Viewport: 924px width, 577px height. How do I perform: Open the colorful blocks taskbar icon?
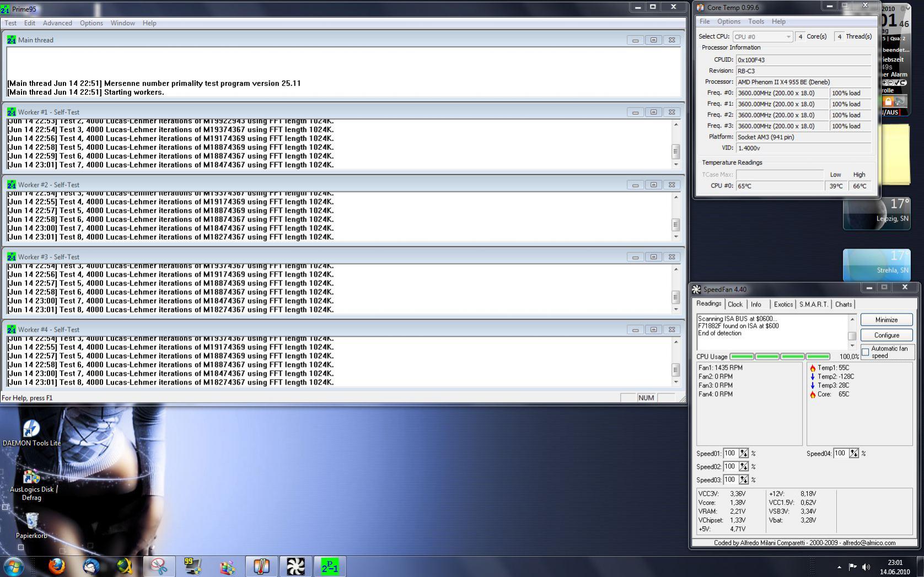coord(227,566)
